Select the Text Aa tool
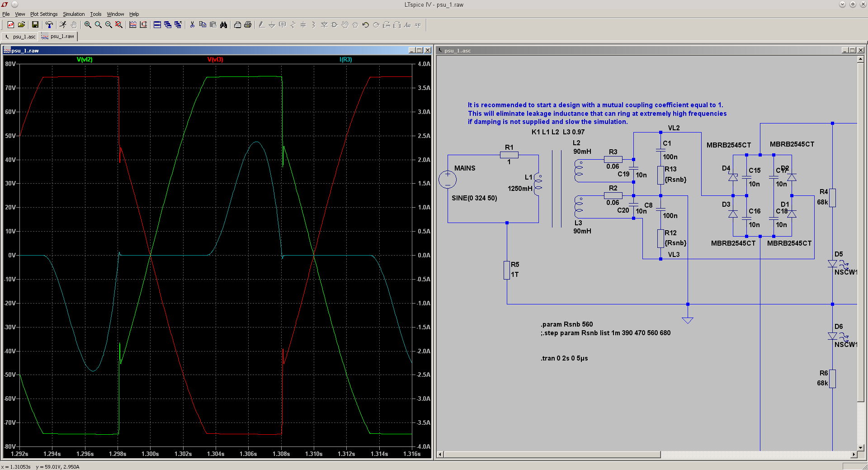Image resolution: width=868 pixels, height=470 pixels. (407, 25)
